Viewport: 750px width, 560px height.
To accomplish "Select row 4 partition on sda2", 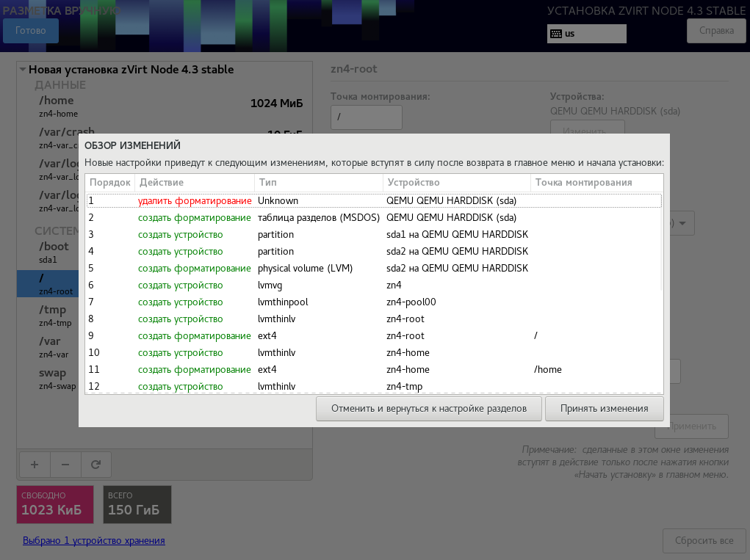I will 374,251.
